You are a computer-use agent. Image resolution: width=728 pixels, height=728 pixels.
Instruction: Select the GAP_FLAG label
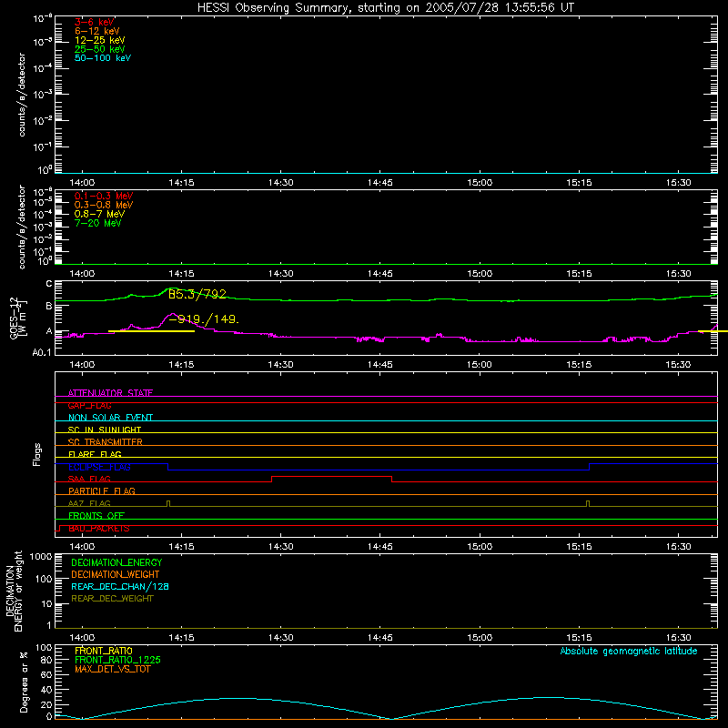[89, 405]
